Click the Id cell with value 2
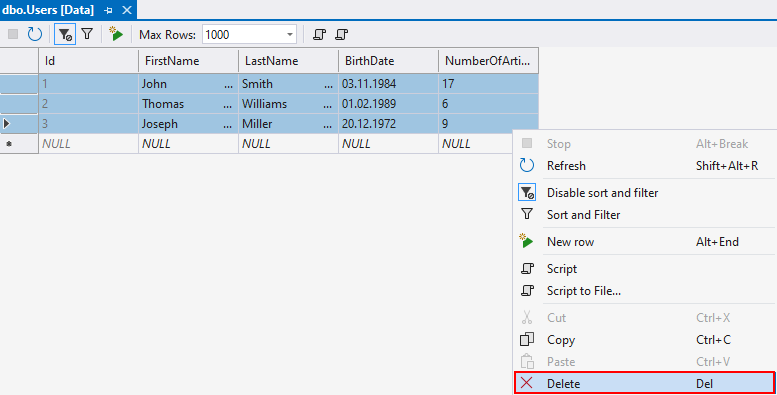 (x=89, y=104)
